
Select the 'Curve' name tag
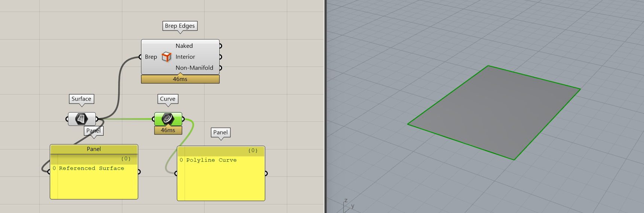point(168,99)
